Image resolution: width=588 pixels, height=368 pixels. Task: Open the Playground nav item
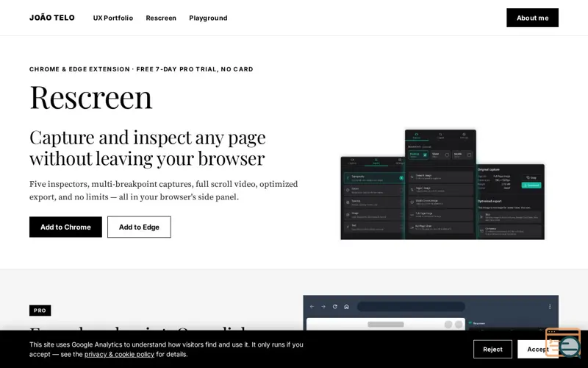coord(208,18)
